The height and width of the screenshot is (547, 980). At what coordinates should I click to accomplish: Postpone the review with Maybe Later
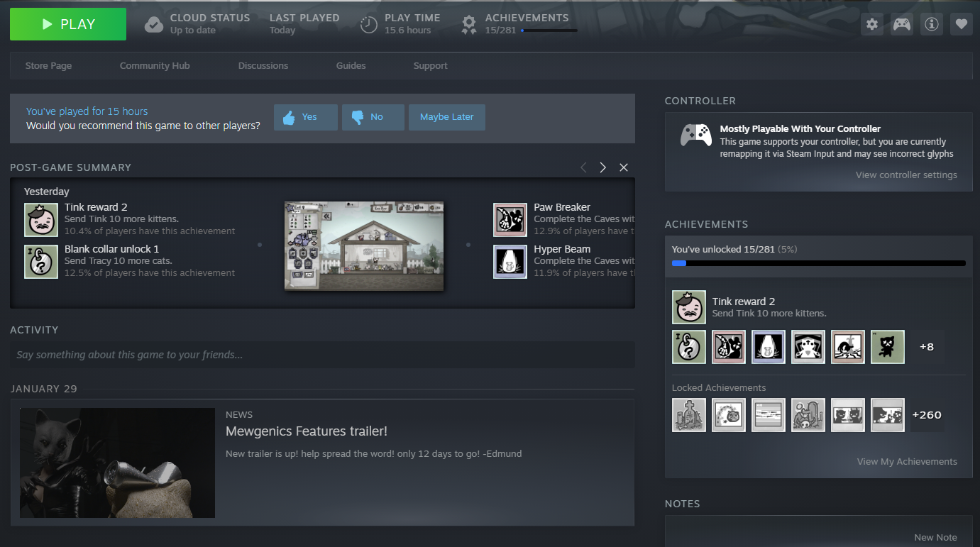coord(447,117)
